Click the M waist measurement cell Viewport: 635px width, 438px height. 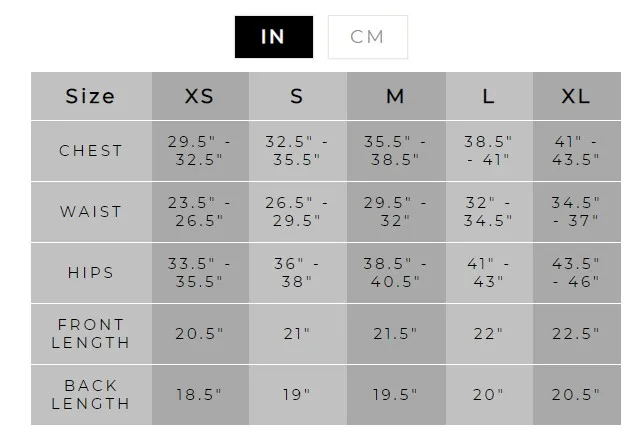coord(395,212)
